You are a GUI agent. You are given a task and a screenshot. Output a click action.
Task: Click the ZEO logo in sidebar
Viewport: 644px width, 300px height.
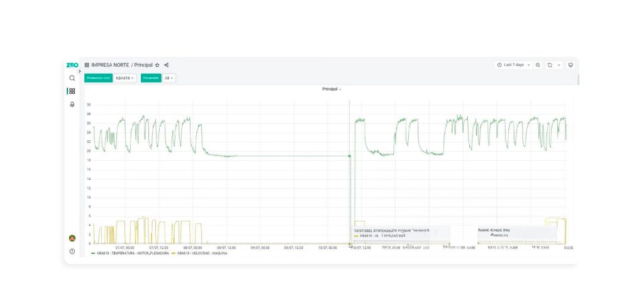72,65
